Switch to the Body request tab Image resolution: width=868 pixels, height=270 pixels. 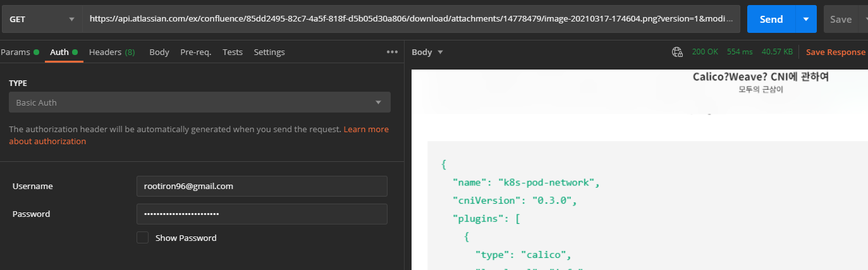pos(159,52)
